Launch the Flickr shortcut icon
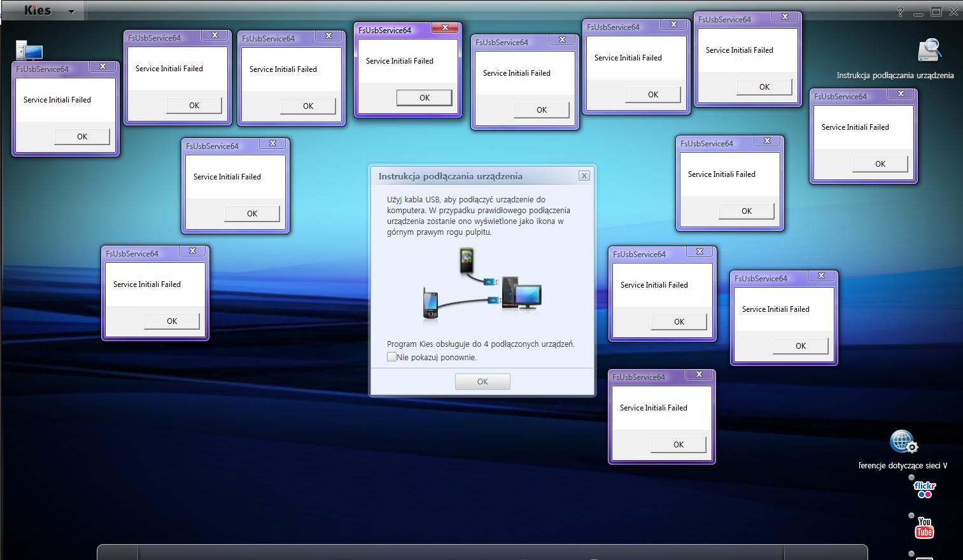This screenshot has height=560, width=963. pyautogui.click(x=924, y=489)
